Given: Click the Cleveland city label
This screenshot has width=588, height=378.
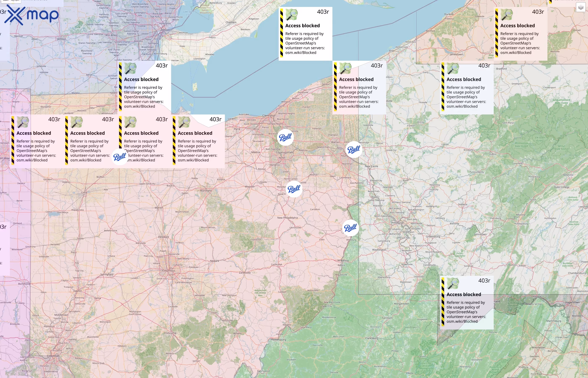Looking at the screenshot, I should (268, 115).
